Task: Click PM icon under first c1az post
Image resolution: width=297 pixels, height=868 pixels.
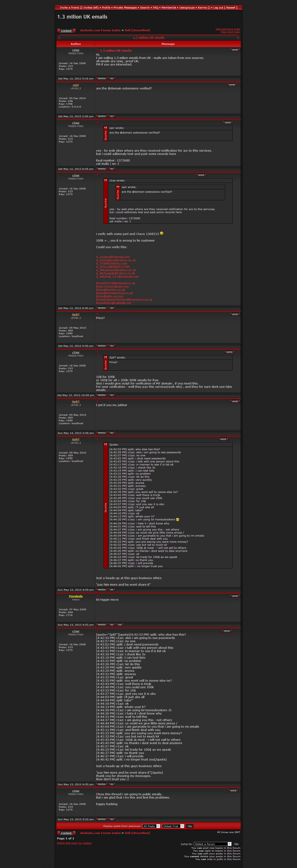Action: [112, 78]
